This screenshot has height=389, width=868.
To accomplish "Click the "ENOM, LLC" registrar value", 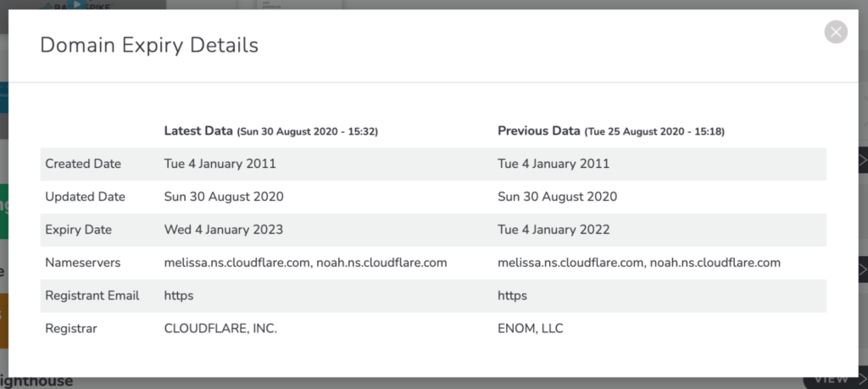I will tap(530, 328).
